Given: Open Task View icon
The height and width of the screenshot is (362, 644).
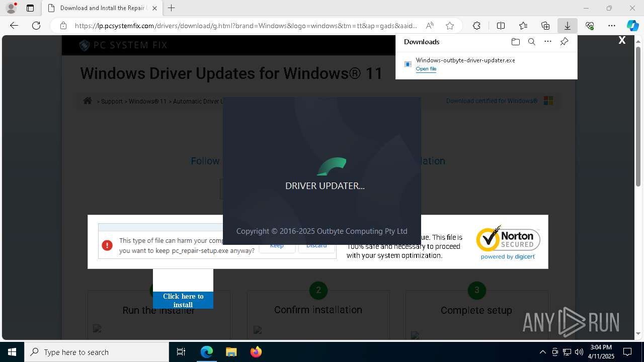Looking at the screenshot, I should click(x=181, y=352).
